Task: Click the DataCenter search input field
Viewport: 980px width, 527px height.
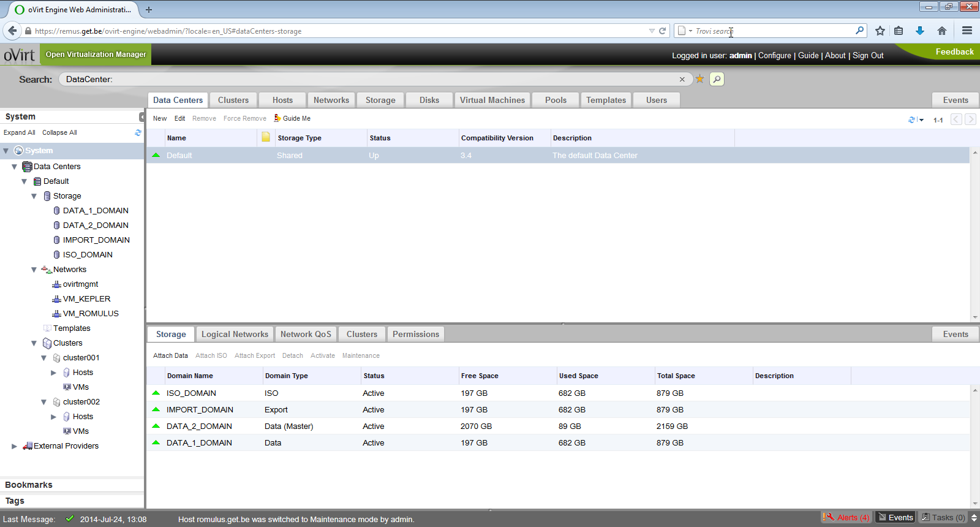Action: [x=367, y=79]
